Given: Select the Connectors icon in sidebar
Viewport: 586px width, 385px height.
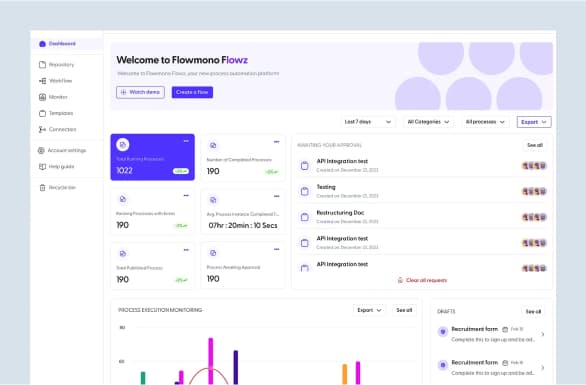Looking at the screenshot, I should click(42, 129).
